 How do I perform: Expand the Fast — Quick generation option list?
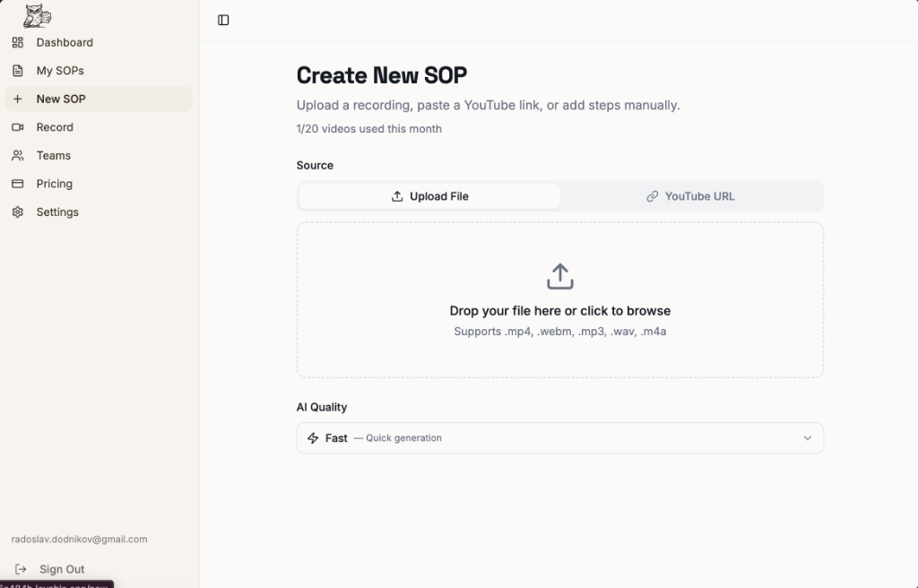559,437
